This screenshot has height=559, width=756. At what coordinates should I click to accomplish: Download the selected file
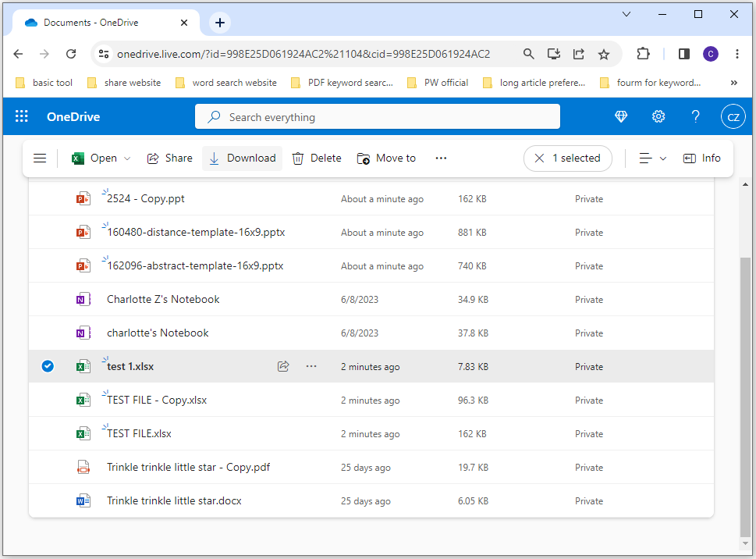(242, 158)
